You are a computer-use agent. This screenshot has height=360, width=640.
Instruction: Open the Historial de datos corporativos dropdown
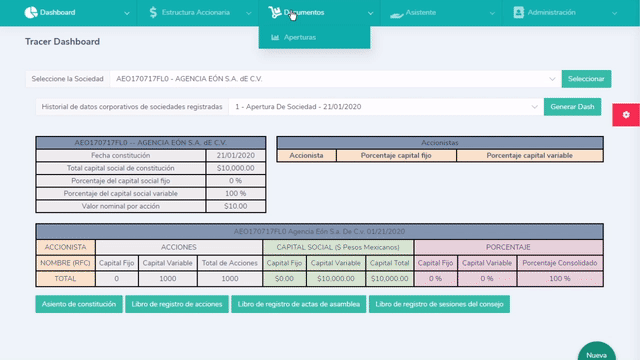coord(386,107)
